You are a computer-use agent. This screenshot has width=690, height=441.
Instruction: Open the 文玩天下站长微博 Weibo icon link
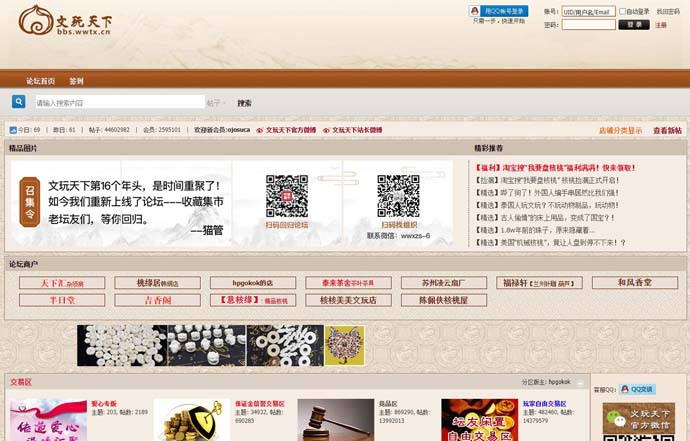(x=326, y=130)
